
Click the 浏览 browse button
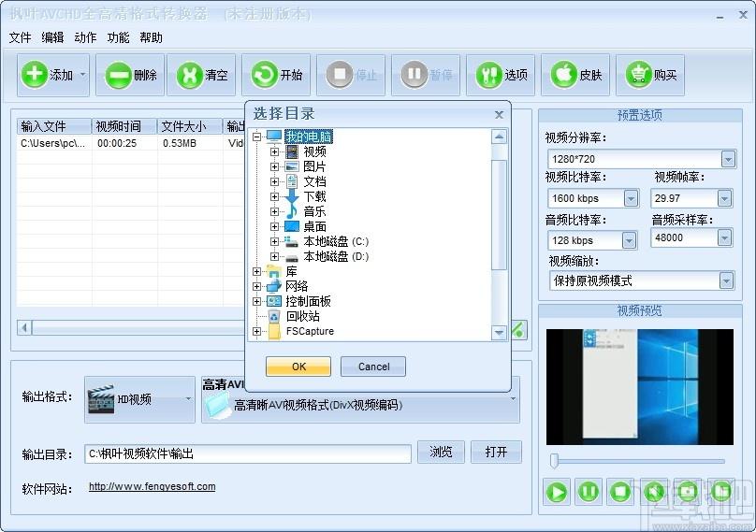pyautogui.click(x=441, y=452)
